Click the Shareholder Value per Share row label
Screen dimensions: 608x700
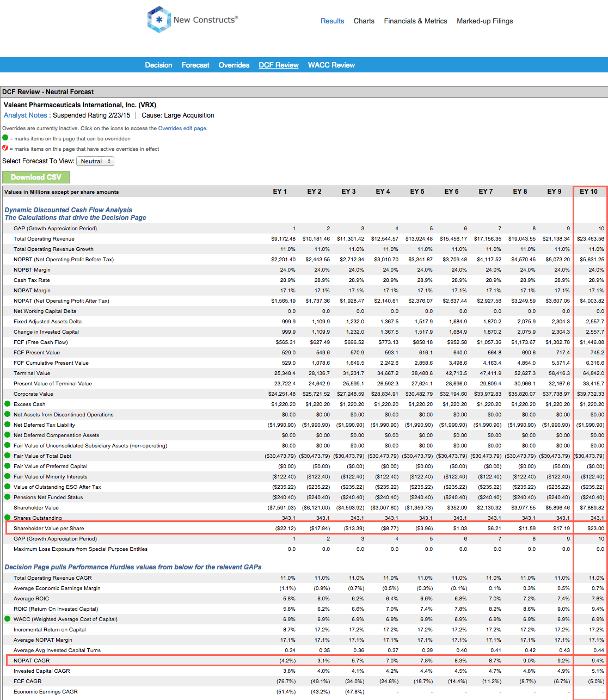[x=49, y=528]
